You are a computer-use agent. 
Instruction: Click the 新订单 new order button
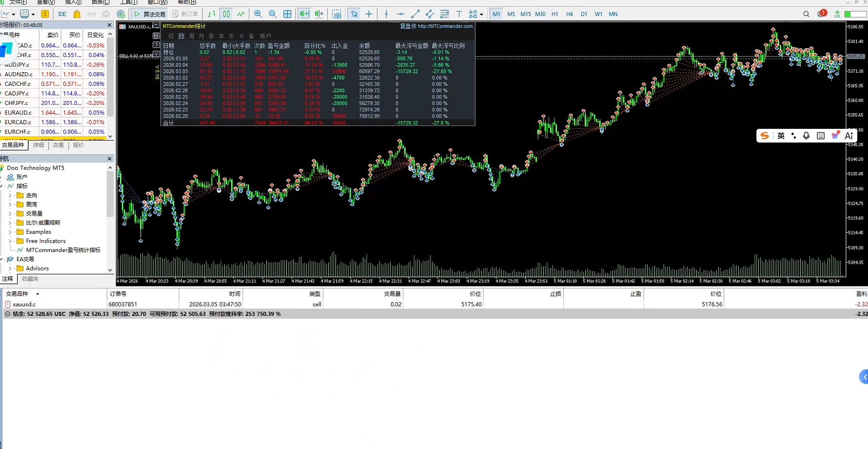185,14
